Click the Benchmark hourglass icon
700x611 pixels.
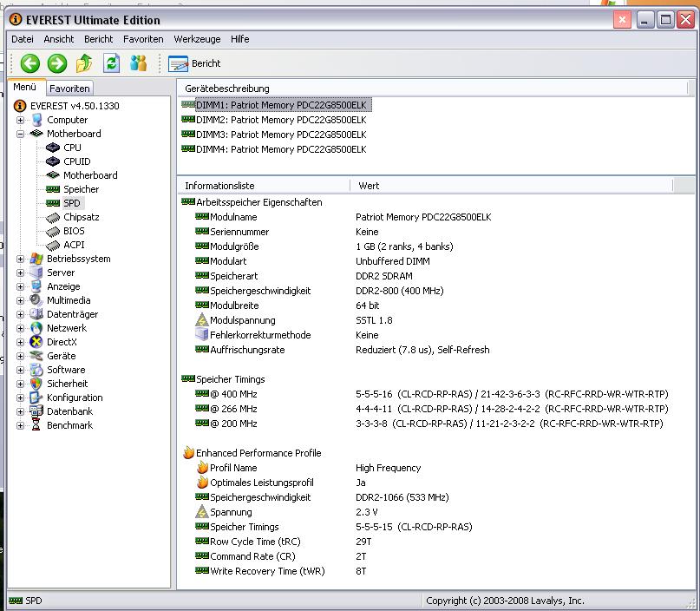(x=36, y=425)
